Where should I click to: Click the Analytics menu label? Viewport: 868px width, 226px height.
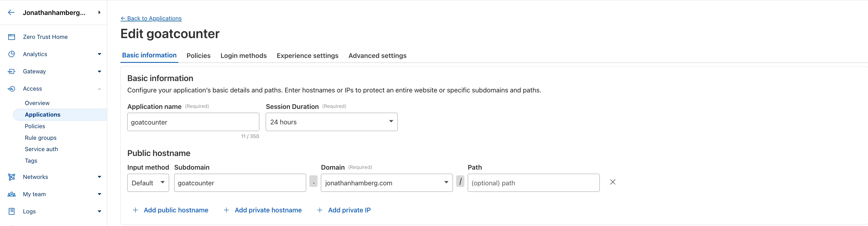(35, 54)
